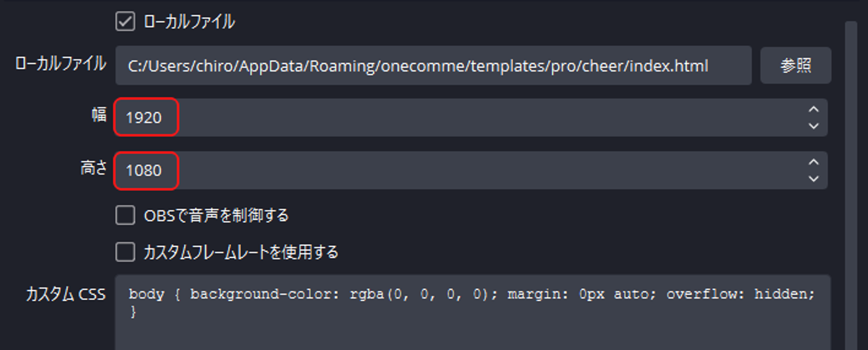
Task: Click the カスタムフレームレートを使用する label text
Action: pos(241,251)
